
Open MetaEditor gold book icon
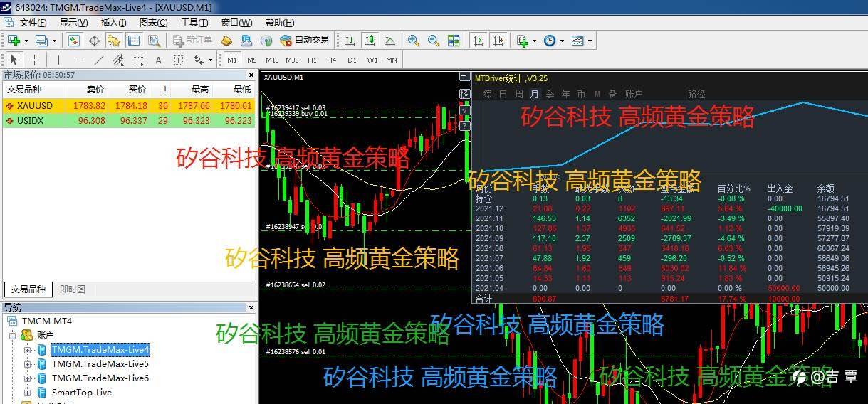227,41
